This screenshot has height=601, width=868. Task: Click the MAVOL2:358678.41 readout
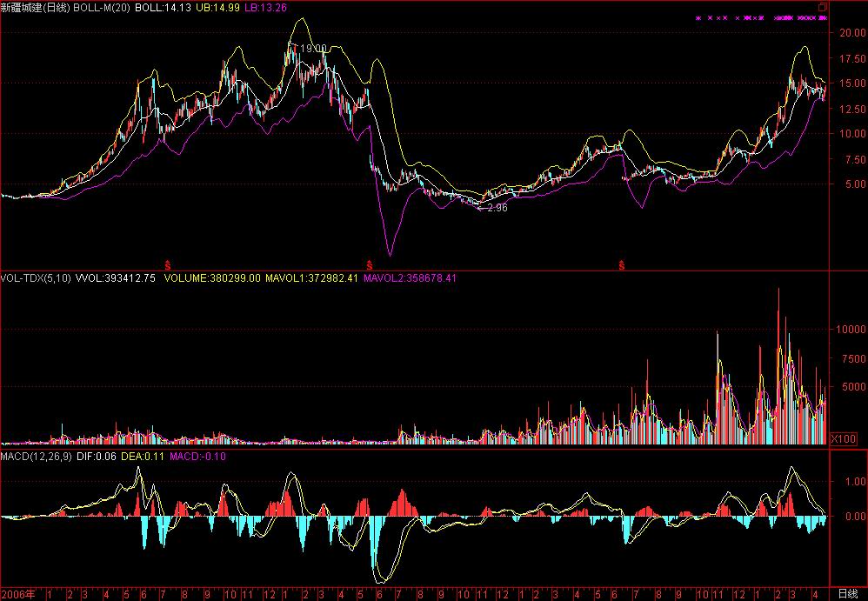410,277
